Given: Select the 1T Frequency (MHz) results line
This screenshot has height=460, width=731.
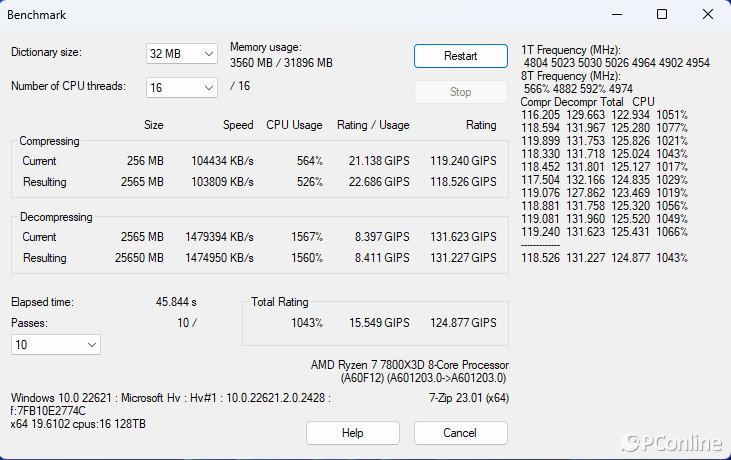Looking at the screenshot, I should click(x=616, y=63).
